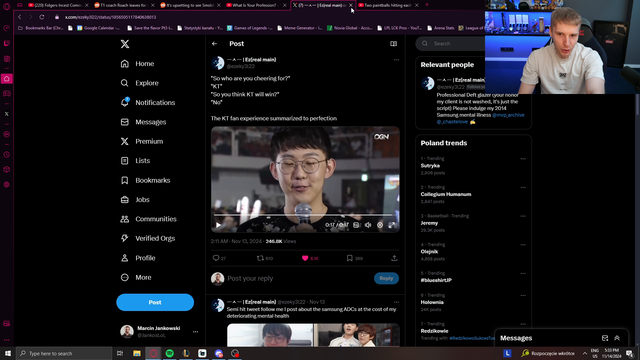Screen dimensions: 640x360
Task: Toggle the bookmark icon under post
Action: 349,258
